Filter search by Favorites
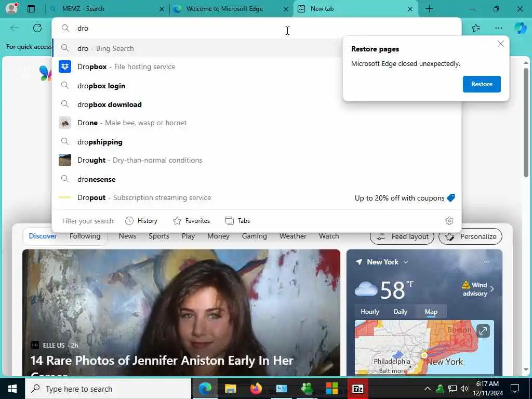Image resolution: width=532 pixels, height=399 pixels. coord(191,221)
